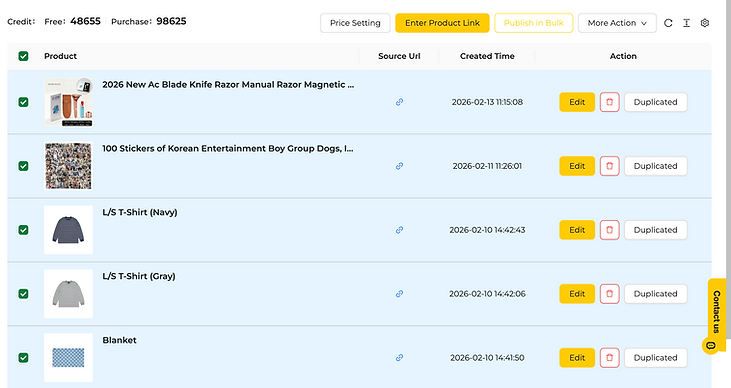This screenshot has width=731, height=388.
Task: Edit the Ac Blade Knife Razor product
Action: point(577,102)
